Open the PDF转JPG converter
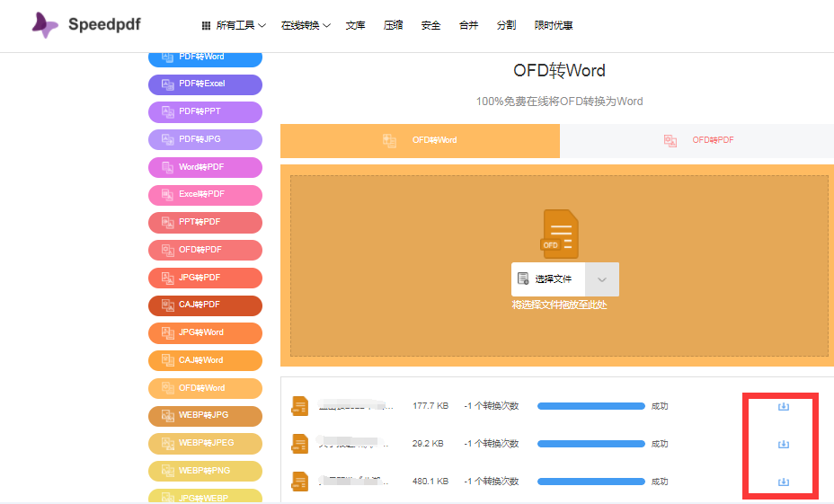Viewport: 834px width, 504px height. 205,139
